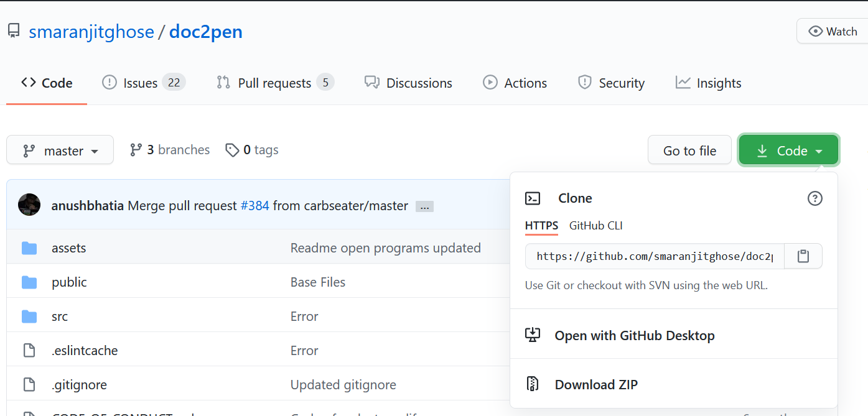Select the HTTPS clone tab

point(541,226)
